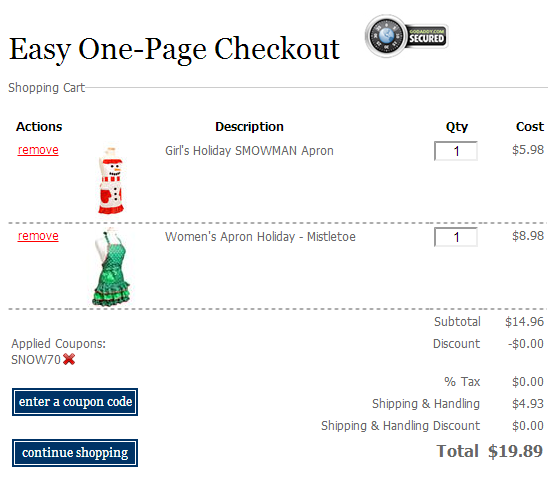The width and height of the screenshot is (559, 481).
Task: Click the "enter a coupon code" button
Action: [x=75, y=402]
